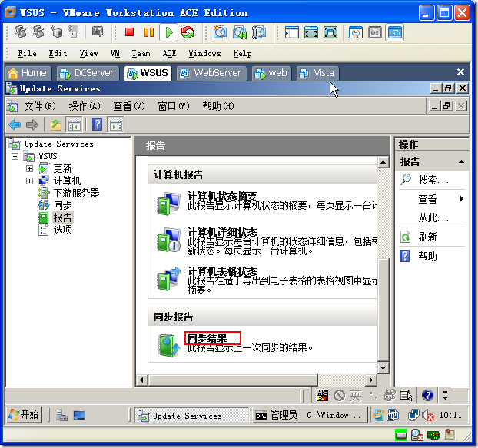
Task: Close the current VMware tab with X
Action: point(460,72)
